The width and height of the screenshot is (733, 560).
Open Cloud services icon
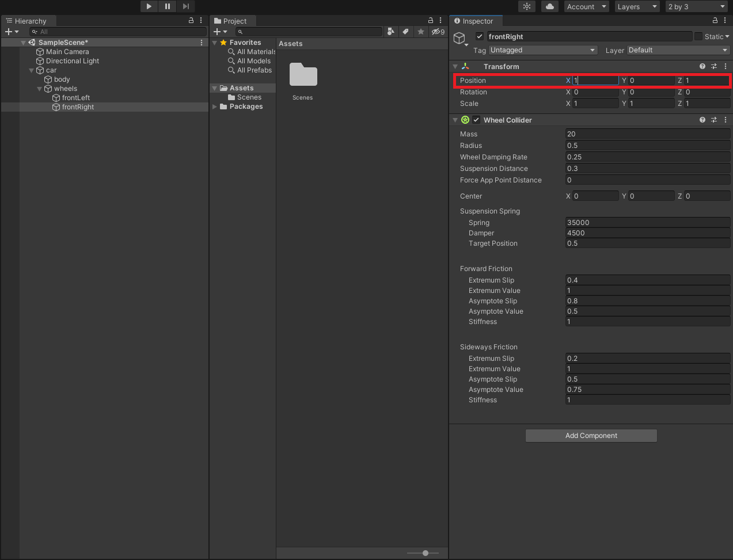pos(550,6)
